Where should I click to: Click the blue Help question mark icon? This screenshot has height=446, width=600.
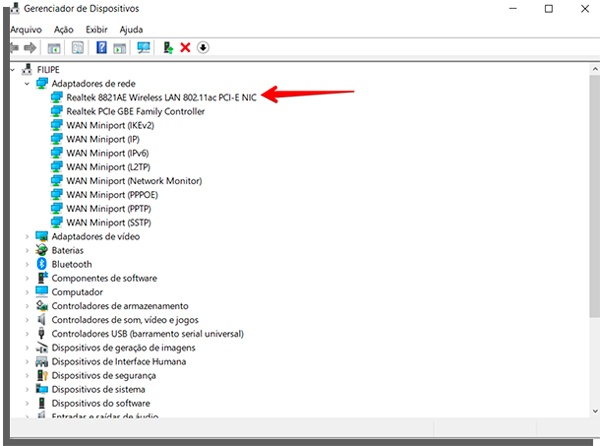[x=101, y=48]
